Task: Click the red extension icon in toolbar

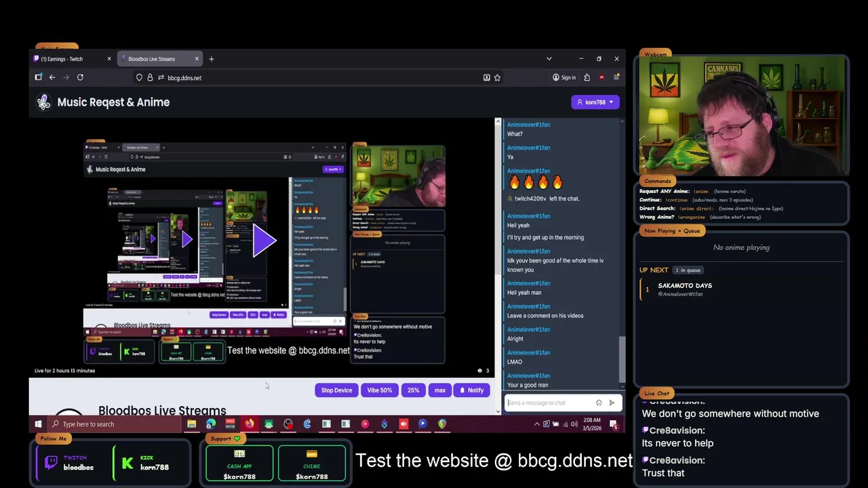Action: coord(601,77)
